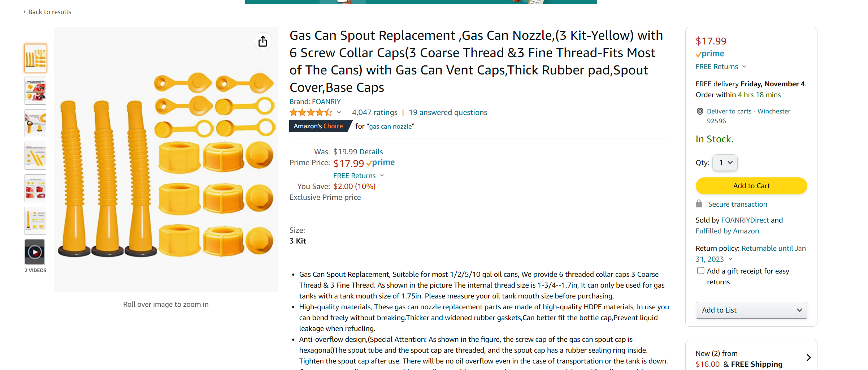The width and height of the screenshot is (868, 370).
Task: Click the share icon on product image
Action: tap(263, 41)
